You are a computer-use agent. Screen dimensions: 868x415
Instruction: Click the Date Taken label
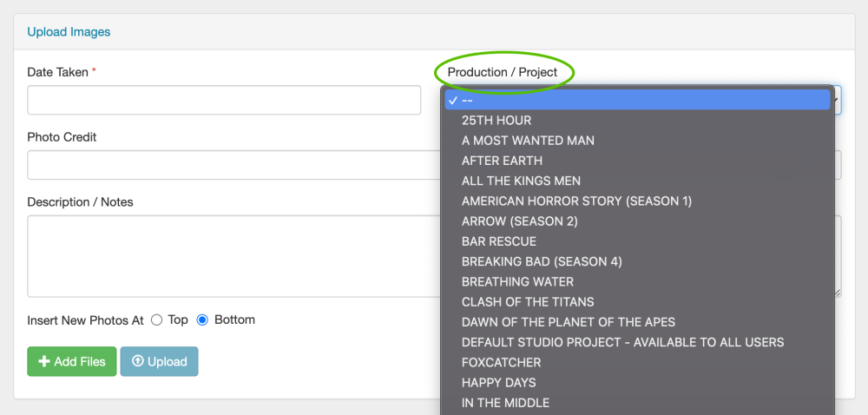[57, 72]
